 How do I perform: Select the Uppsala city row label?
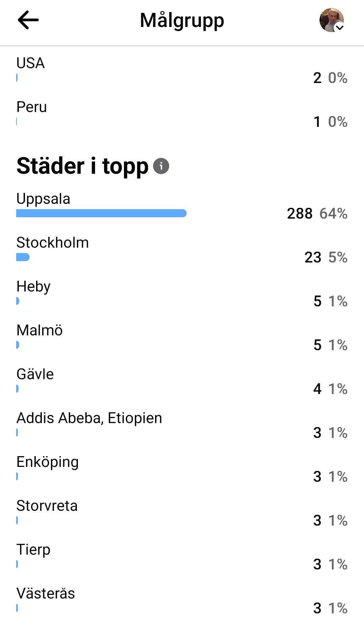pos(43,199)
